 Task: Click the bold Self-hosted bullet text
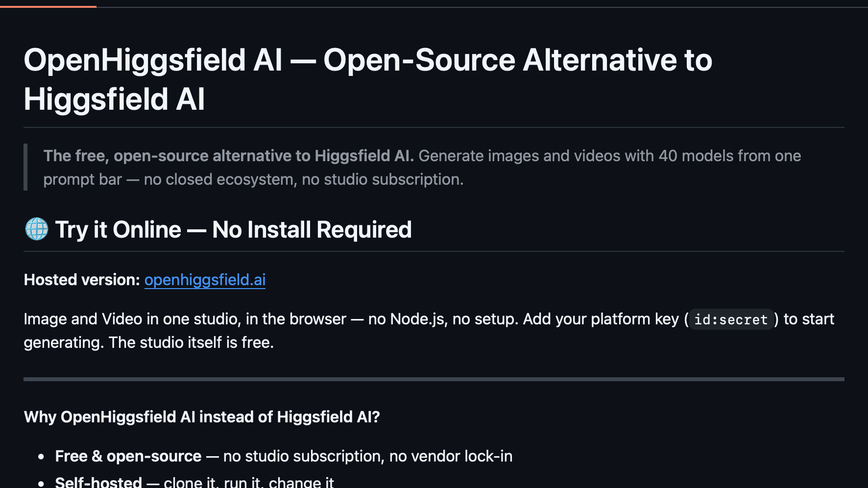[98, 482]
